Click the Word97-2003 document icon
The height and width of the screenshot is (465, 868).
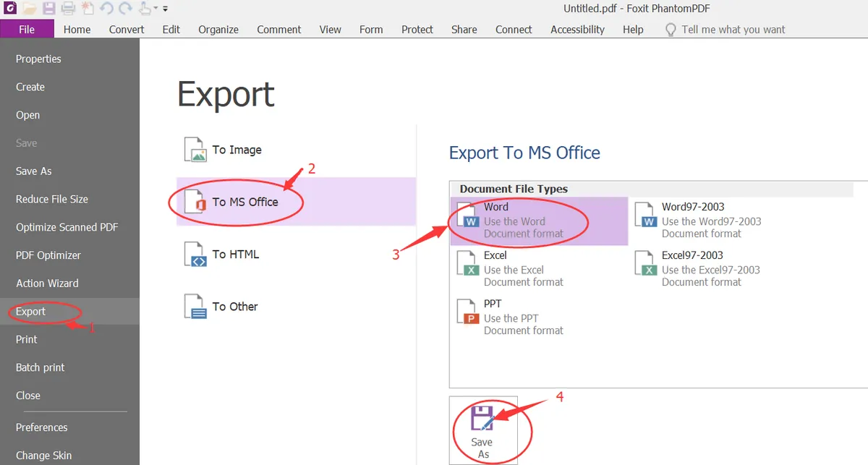646,215
